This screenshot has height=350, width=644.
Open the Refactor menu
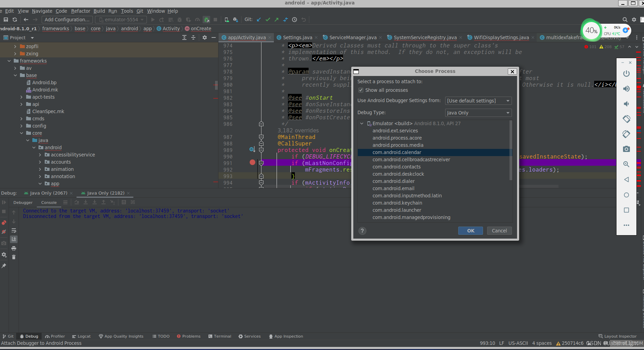pyautogui.click(x=80, y=11)
